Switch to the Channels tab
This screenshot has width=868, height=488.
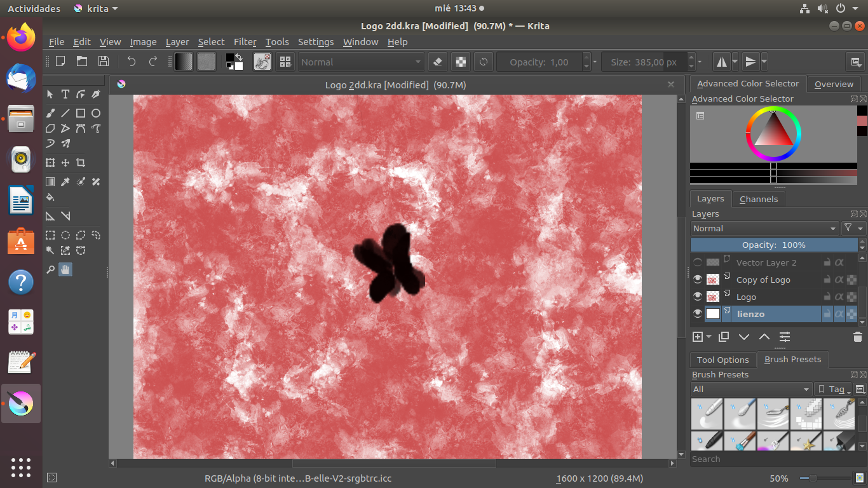[758, 199]
